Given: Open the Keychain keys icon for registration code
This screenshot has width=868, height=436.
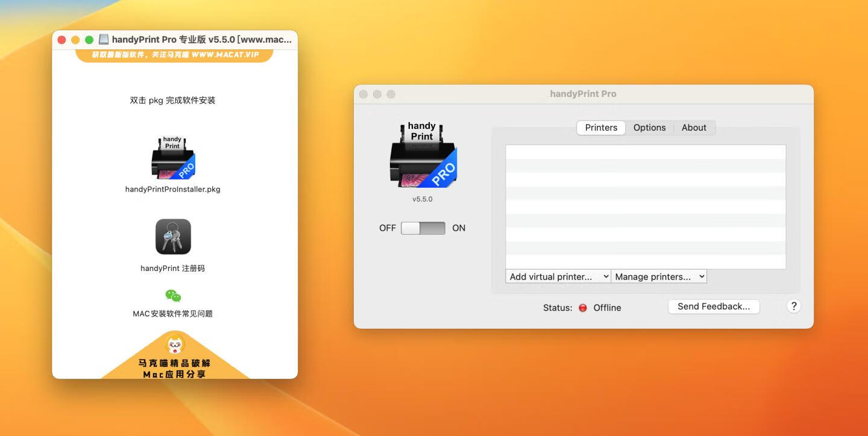Looking at the screenshot, I should [173, 237].
